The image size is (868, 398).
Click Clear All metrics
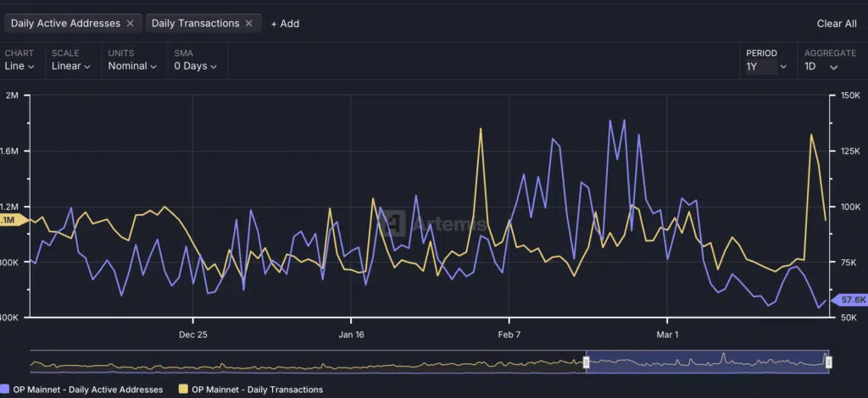(837, 24)
